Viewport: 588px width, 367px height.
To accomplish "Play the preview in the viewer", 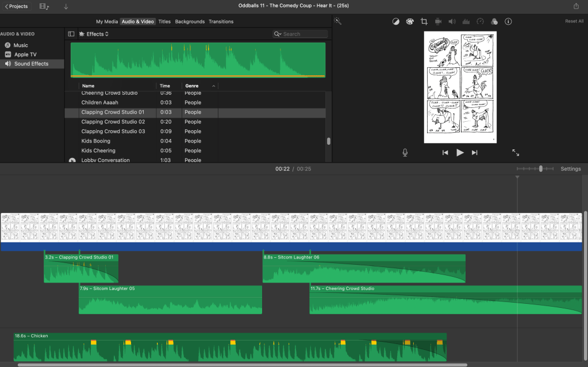I will pyautogui.click(x=460, y=152).
